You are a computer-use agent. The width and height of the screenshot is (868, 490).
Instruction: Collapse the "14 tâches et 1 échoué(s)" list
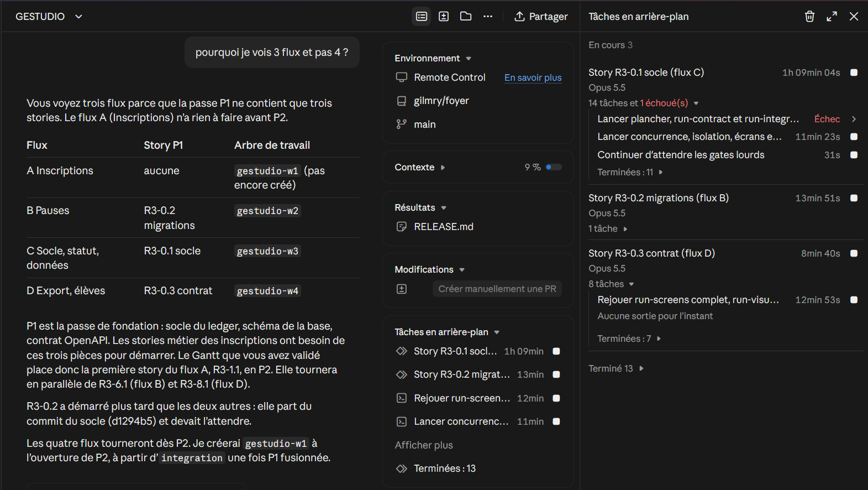coord(696,103)
